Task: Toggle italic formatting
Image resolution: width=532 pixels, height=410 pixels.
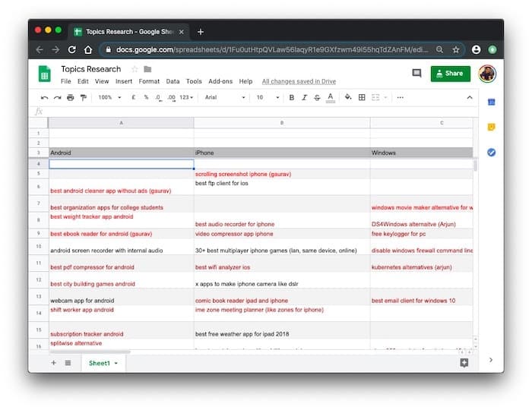Action: [x=304, y=98]
